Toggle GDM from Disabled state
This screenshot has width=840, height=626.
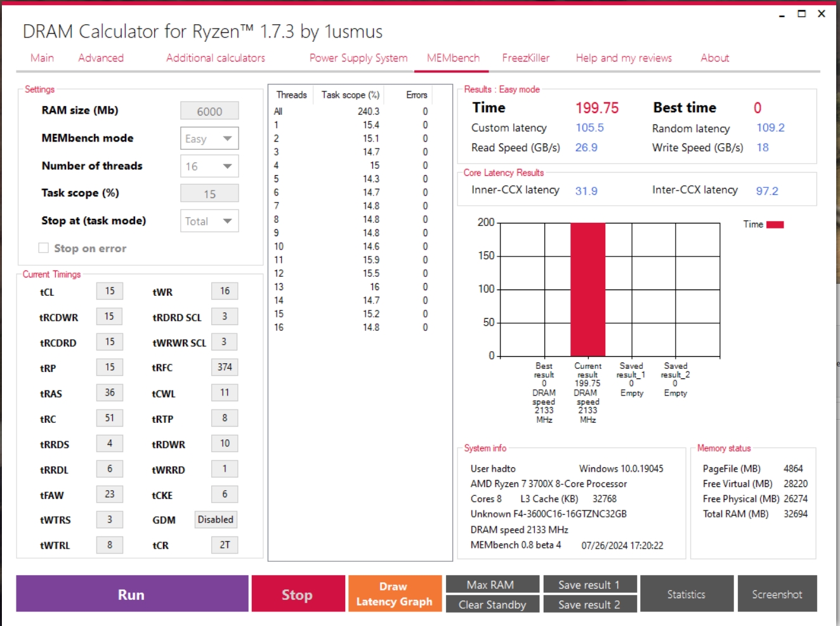216,519
